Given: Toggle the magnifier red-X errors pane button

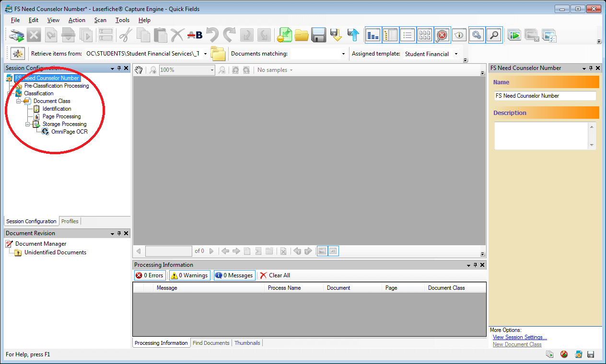Looking at the screenshot, I should point(442,35).
